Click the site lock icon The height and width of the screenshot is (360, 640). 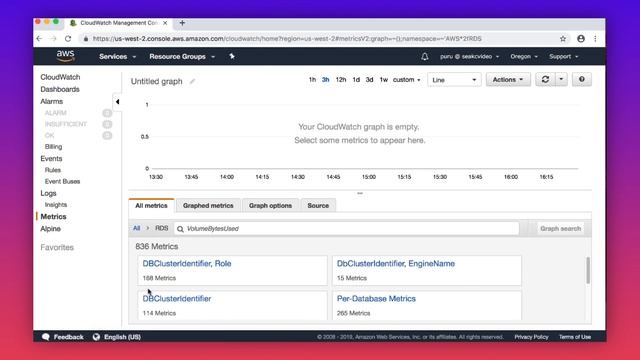86,39
